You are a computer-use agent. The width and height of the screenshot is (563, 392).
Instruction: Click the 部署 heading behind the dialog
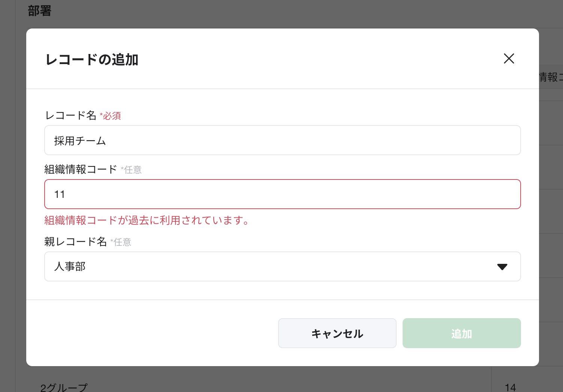pos(39,11)
